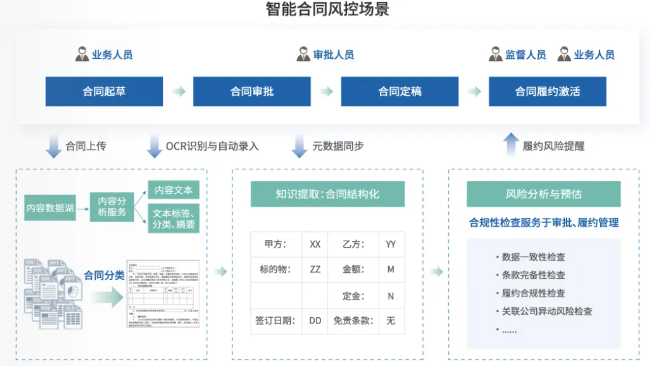Select the 内容分析服务 green box
The image size is (651, 367).
(112, 207)
